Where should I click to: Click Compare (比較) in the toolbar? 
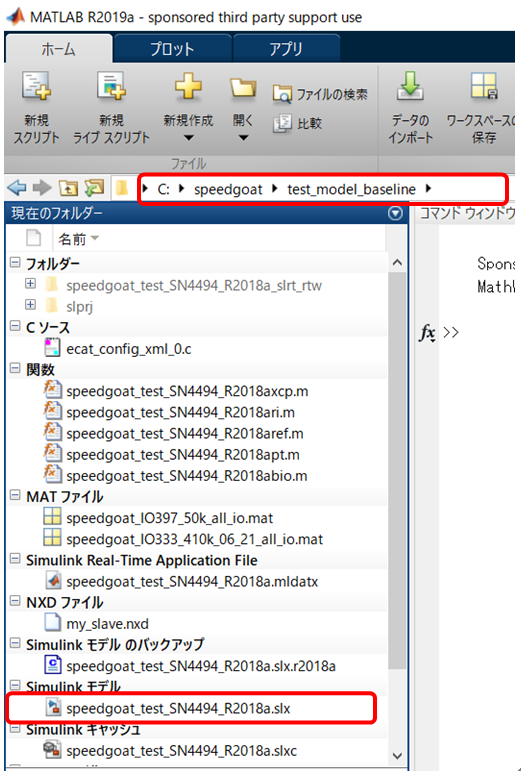(297, 123)
